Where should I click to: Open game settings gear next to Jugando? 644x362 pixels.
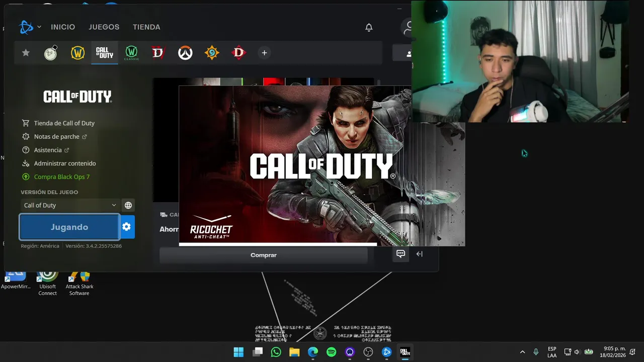[127, 227]
